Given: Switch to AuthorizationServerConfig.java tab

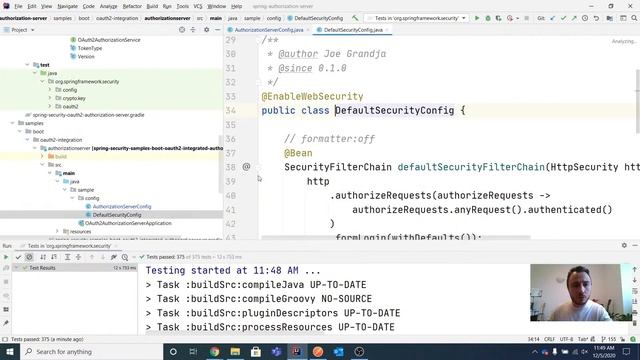Looking at the screenshot, I should tap(269, 30).
